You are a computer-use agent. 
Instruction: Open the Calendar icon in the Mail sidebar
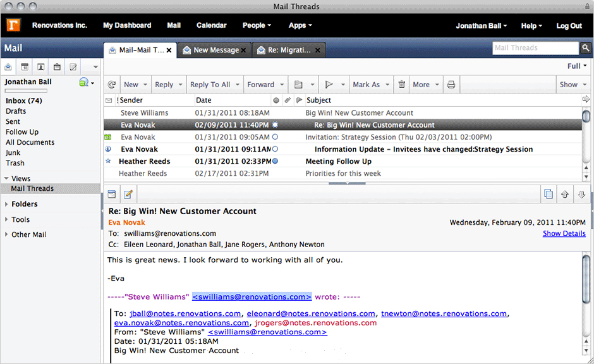click(25, 67)
